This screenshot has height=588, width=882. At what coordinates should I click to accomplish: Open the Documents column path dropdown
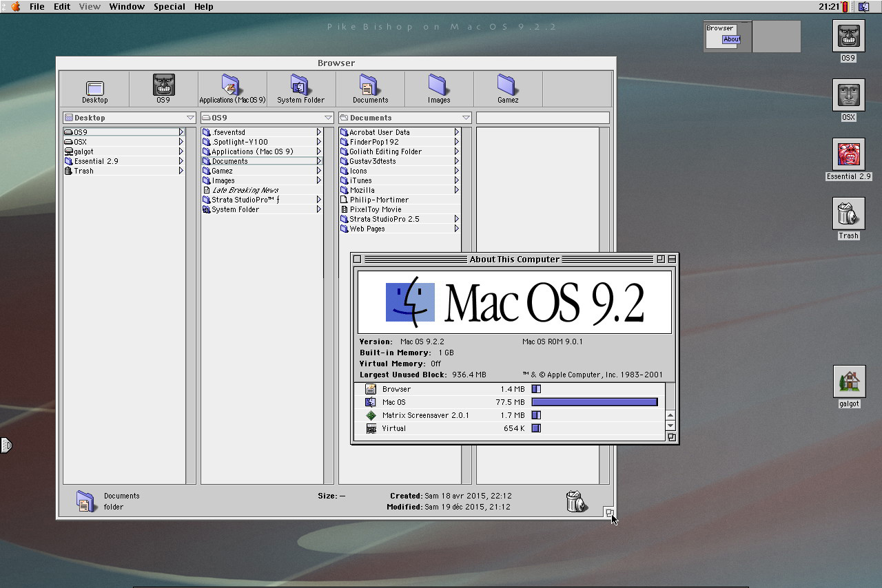pos(466,118)
